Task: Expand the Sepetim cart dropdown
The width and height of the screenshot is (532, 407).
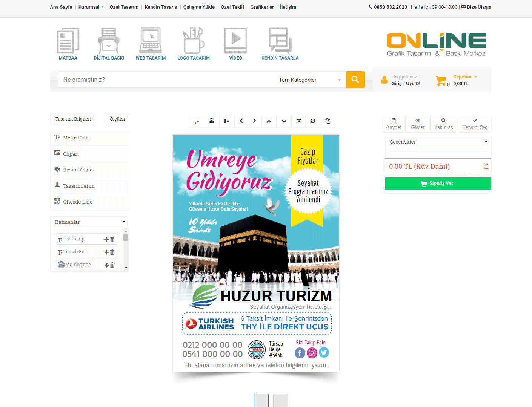Action: (465, 77)
